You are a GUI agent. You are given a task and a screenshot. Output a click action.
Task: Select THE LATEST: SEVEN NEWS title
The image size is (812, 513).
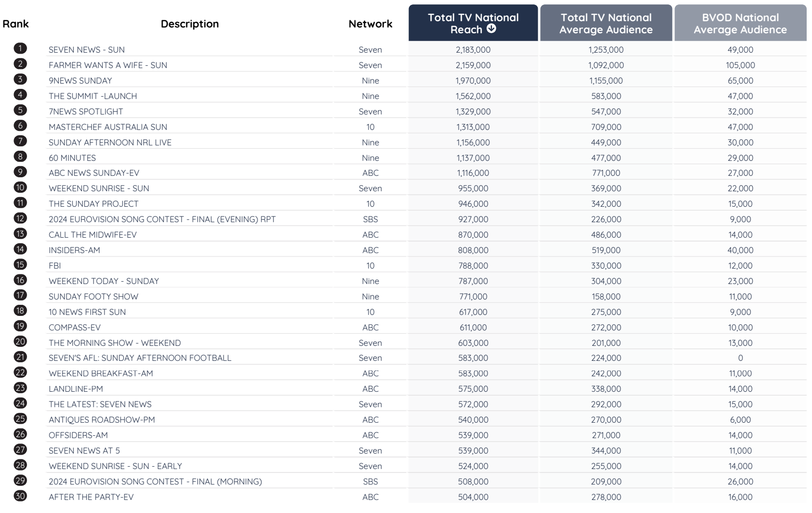coord(100,404)
